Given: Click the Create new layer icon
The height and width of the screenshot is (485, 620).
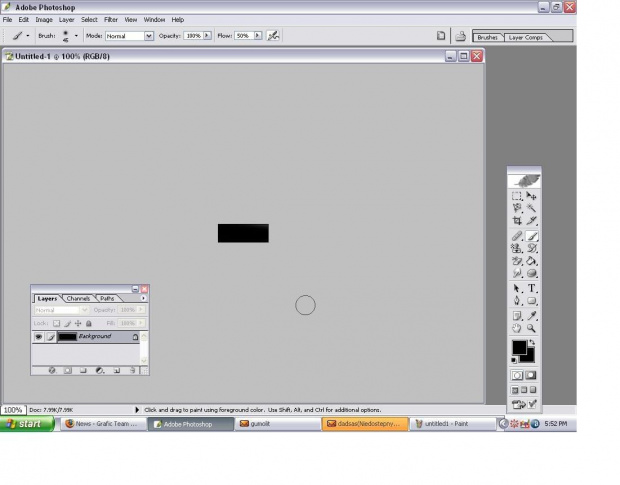Looking at the screenshot, I should pyautogui.click(x=117, y=370).
